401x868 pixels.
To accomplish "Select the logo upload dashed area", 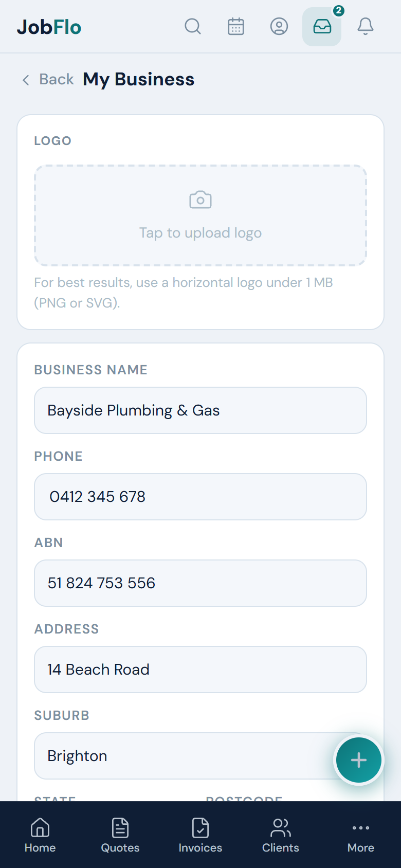I will click(200, 215).
